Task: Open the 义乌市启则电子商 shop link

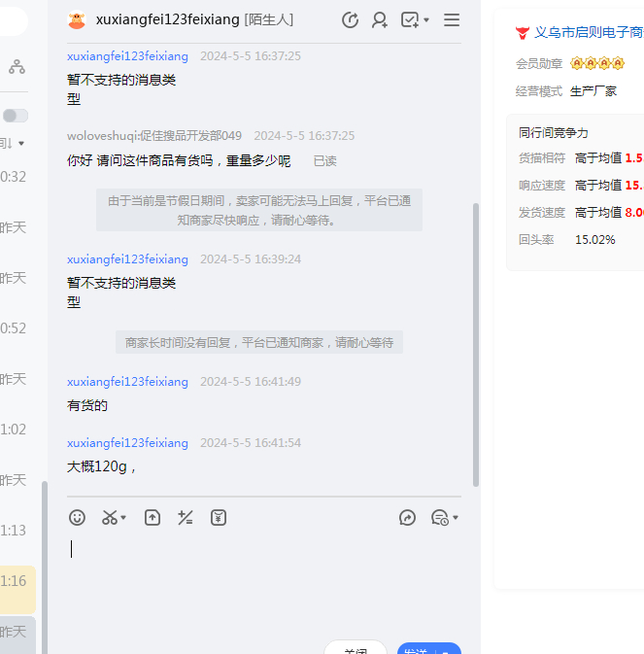Action: tap(588, 32)
